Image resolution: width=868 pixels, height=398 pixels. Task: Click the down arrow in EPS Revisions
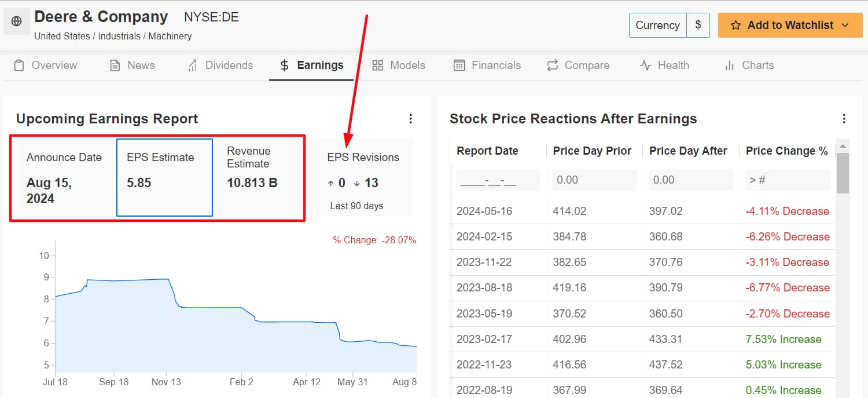click(357, 183)
